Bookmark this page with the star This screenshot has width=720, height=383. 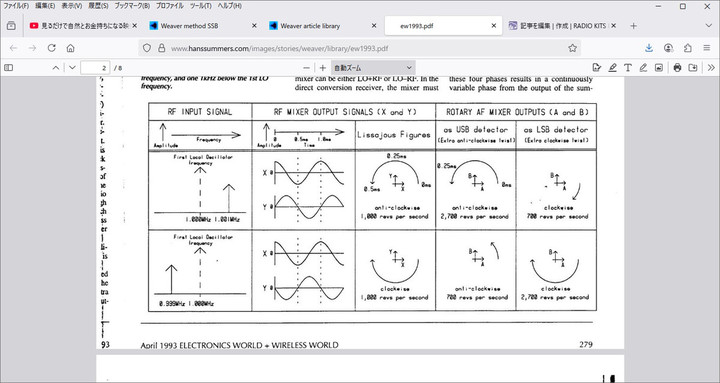coord(572,48)
